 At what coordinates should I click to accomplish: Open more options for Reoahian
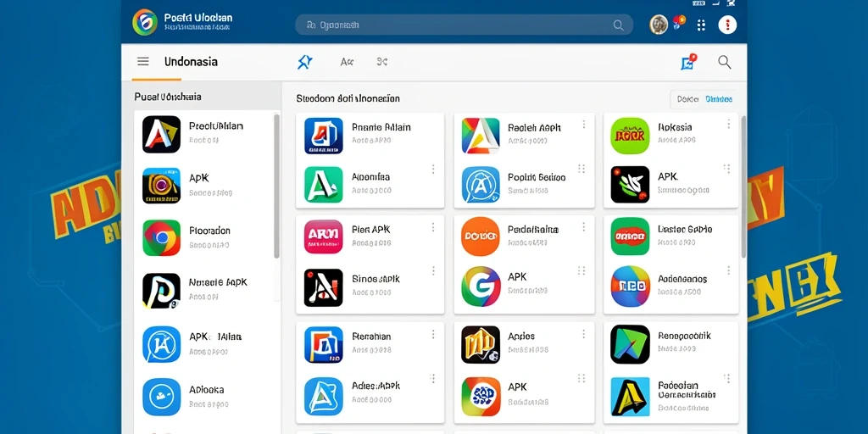(x=433, y=334)
